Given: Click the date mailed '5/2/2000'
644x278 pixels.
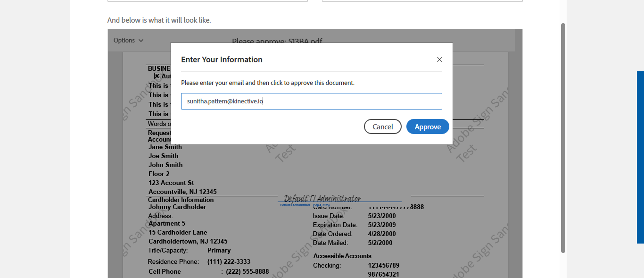Looking at the screenshot, I should pos(380,243).
